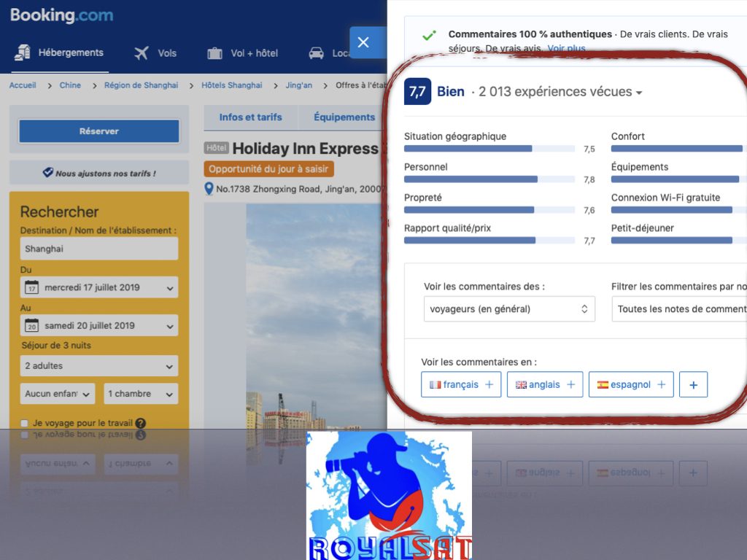Click the car rental icon

point(316,53)
